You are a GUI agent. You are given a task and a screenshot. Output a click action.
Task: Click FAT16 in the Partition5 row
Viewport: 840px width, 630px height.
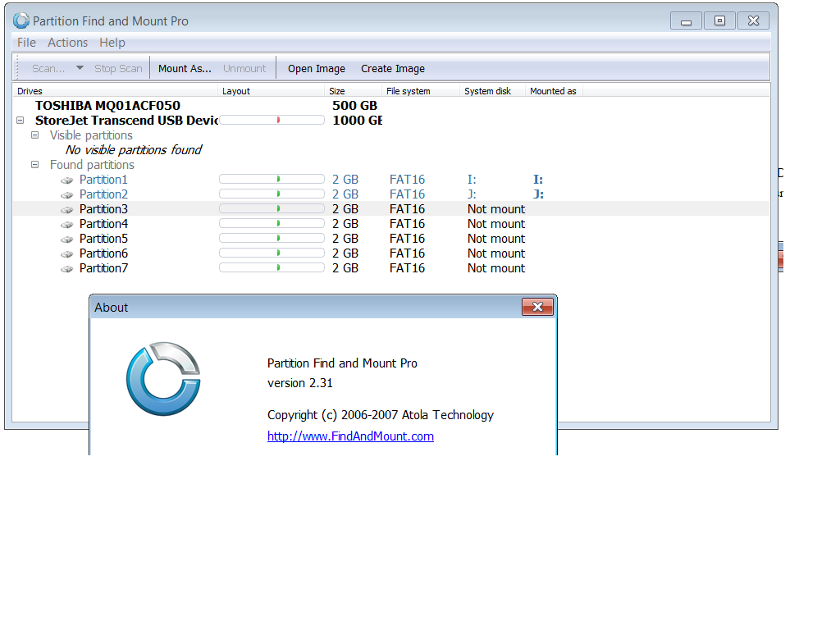[407, 239]
